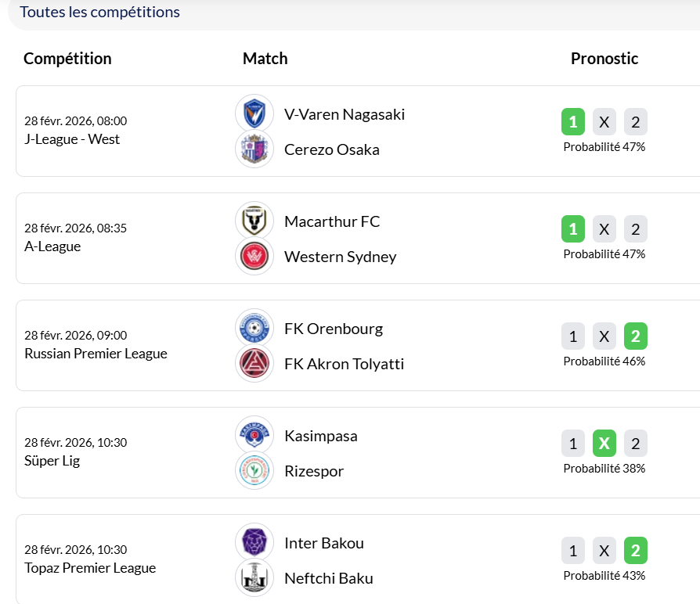This screenshot has height=604, width=700.
Task: Open the Toutes les compétitions tab
Action: [99, 13]
